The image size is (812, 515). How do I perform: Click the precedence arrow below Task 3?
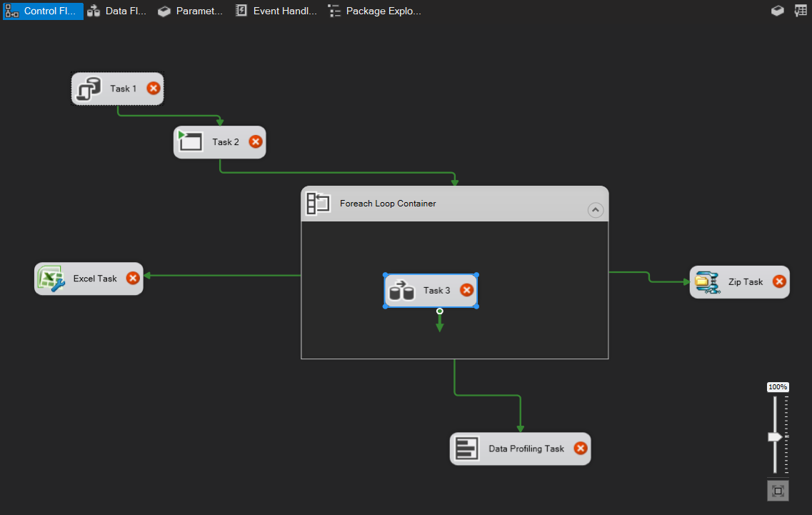pos(440,322)
